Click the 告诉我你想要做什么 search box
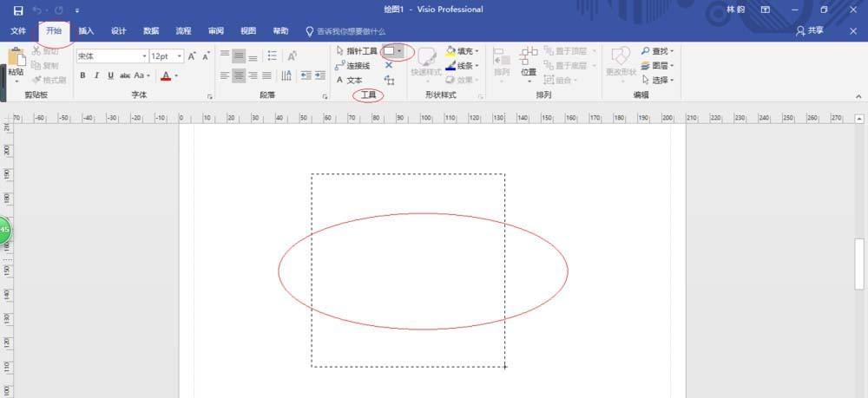Viewport: 868px width, 398px height. point(346,31)
